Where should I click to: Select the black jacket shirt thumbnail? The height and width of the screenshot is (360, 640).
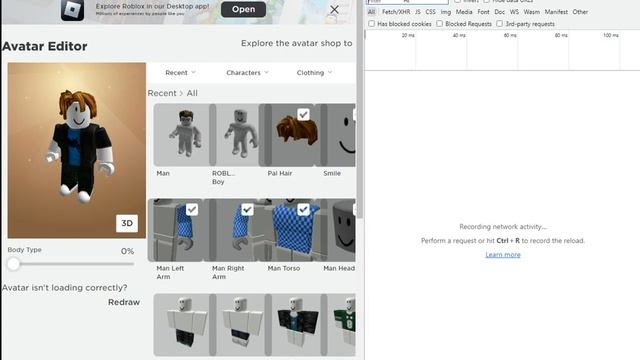tap(296, 324)
